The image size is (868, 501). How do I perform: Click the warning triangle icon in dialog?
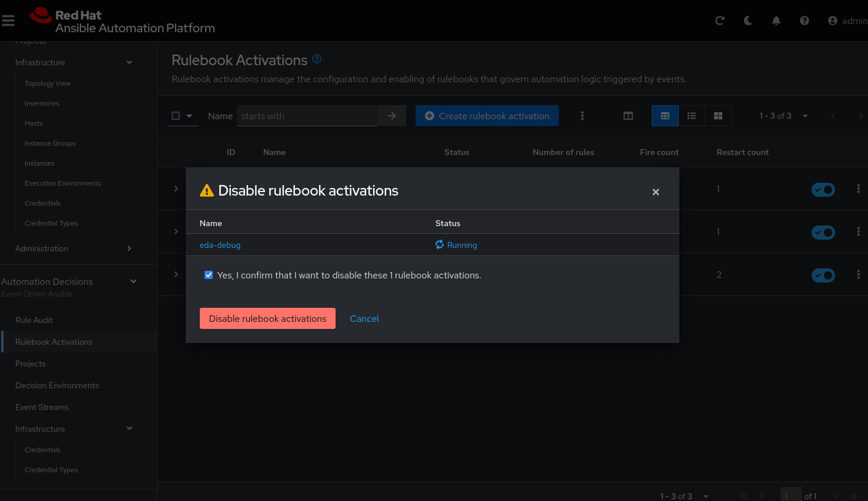(x=207, y=190)
